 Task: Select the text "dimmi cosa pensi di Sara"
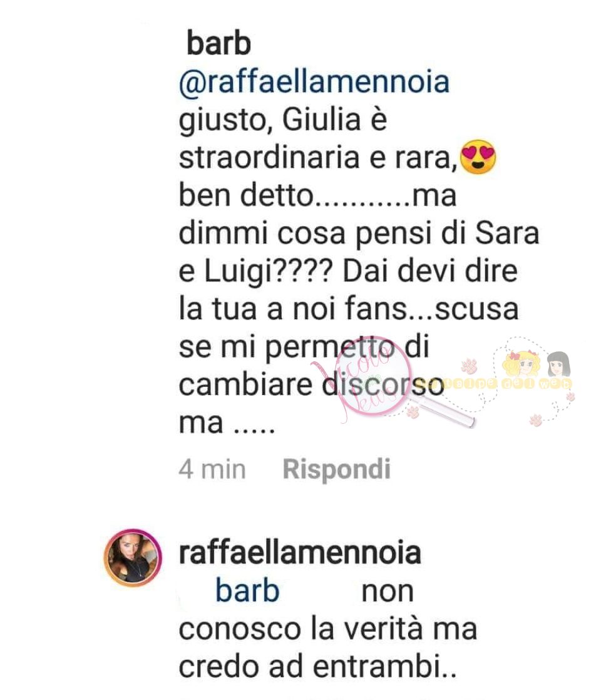click(359, 233)
